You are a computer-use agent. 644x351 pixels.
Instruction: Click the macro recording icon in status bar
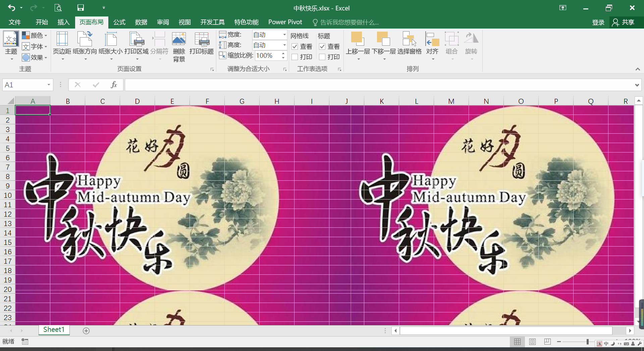[x=25, y=342]
